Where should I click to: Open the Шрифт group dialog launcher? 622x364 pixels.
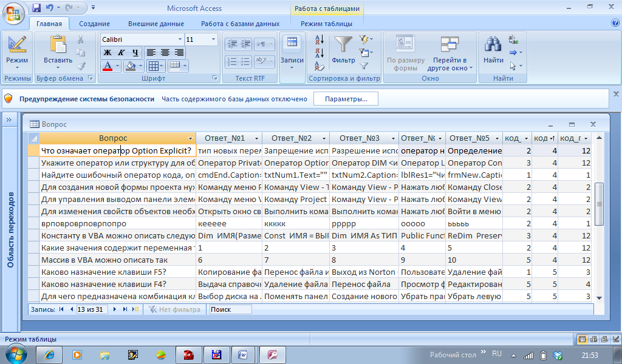pyautogui.click(x=215, y=78)
